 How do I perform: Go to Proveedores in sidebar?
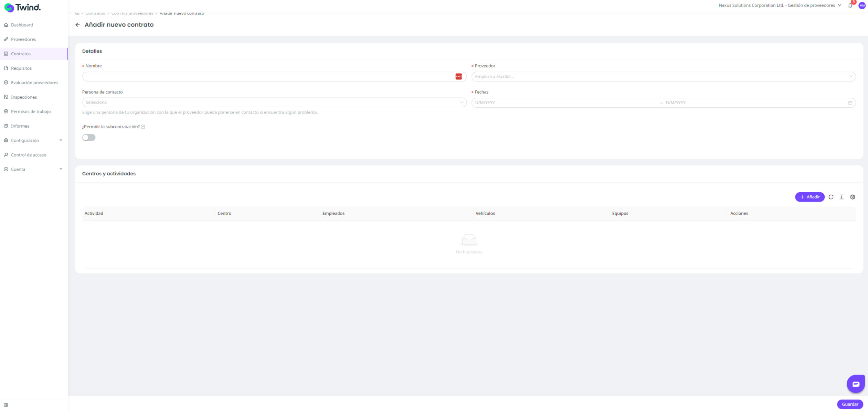[23, 39]
